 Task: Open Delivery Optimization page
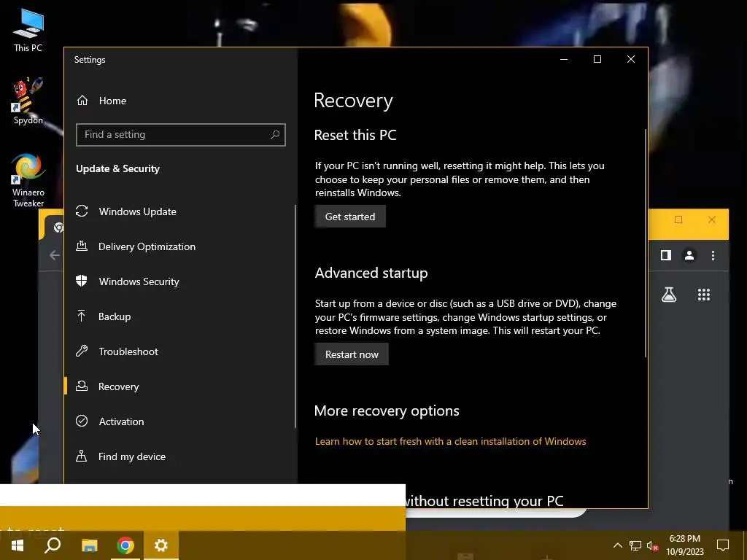click(147, 246)
